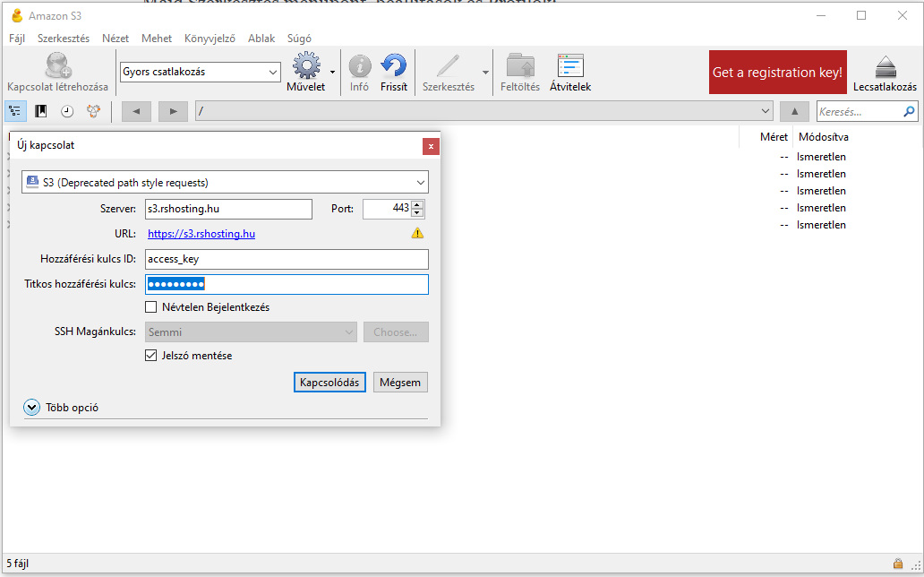Open the Átvitelek transfers window
This screenshot has height=577, width=924.
point(570,67)
